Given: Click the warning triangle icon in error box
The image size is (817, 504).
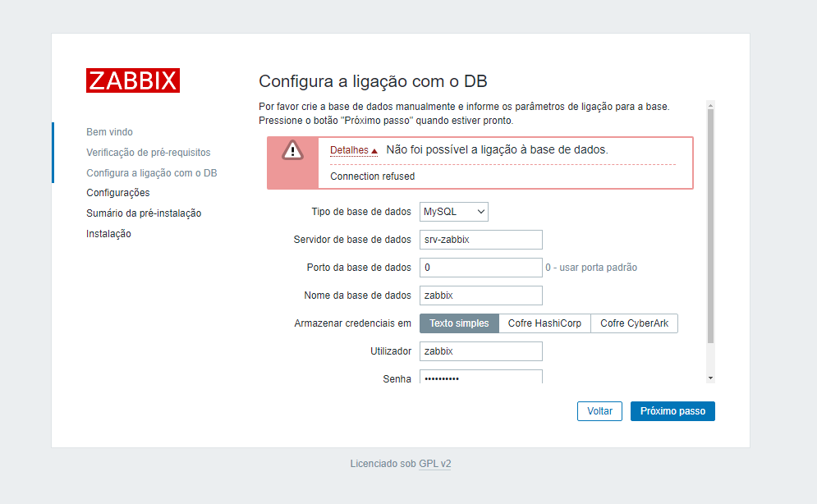Looking at the screenshot, I should click(293, 150).
